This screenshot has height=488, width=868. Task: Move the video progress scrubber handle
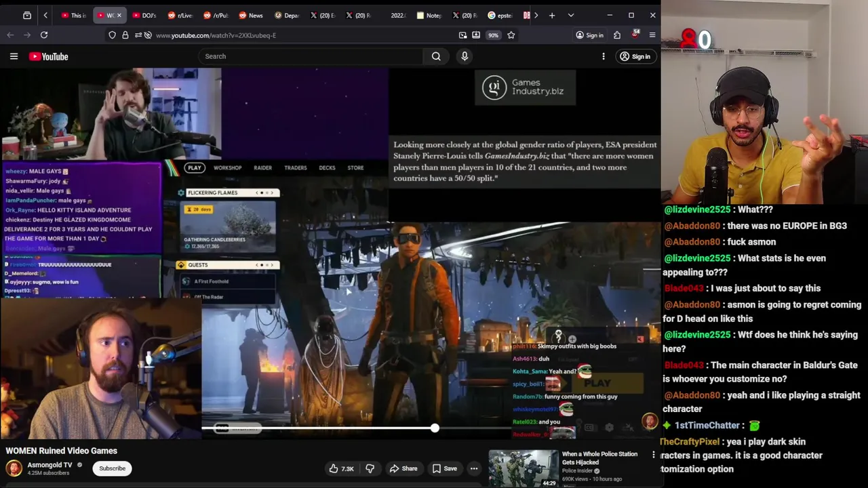(x=435, y=428)
